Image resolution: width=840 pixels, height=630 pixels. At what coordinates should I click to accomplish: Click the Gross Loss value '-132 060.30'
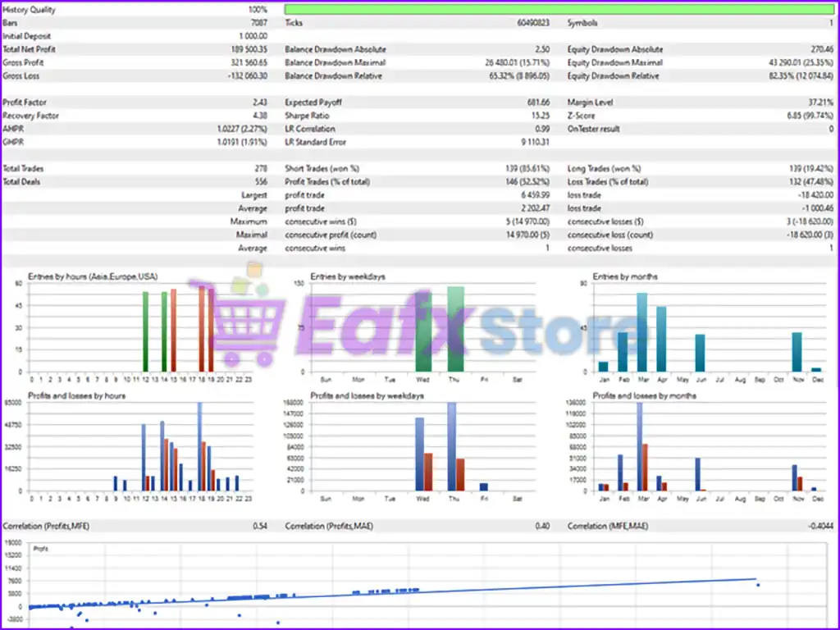point(248,76)
